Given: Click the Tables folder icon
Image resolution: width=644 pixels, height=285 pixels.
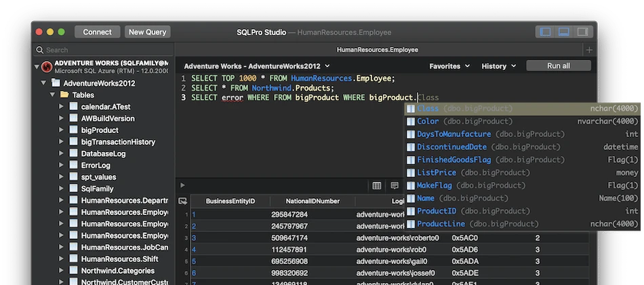Looking at the screenshot, I should 65,95.
